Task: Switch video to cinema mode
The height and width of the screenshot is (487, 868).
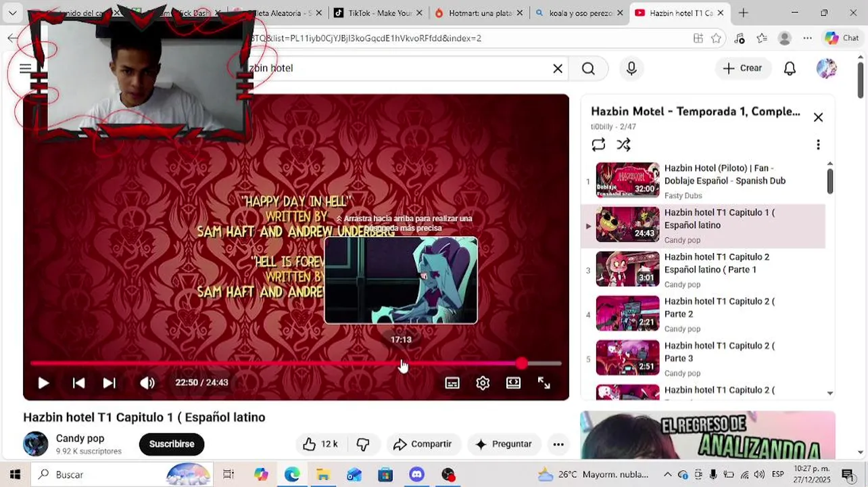Action: 513,383
